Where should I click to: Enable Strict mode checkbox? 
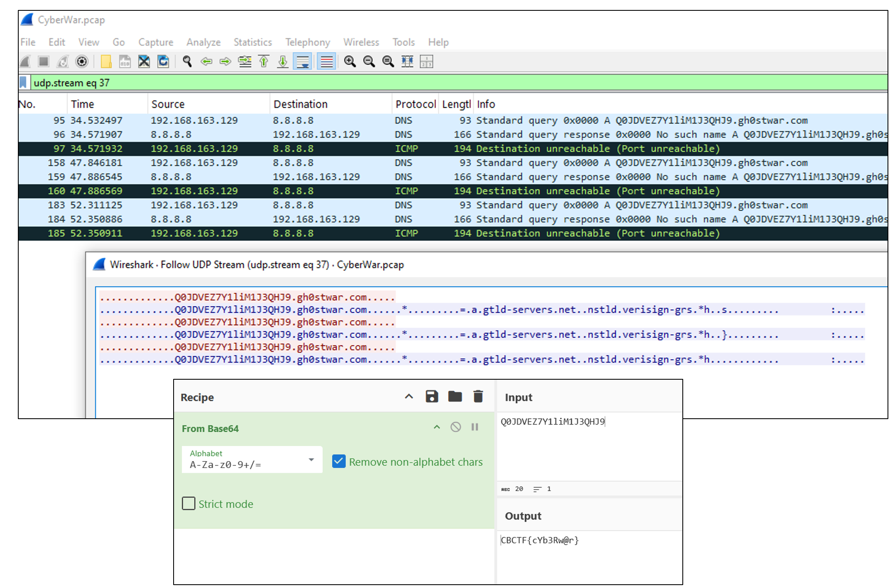(x=188, y=504)
